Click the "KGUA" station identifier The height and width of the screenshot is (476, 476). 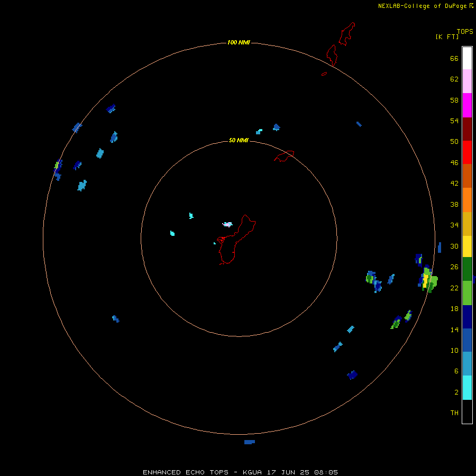pos(252,472)
